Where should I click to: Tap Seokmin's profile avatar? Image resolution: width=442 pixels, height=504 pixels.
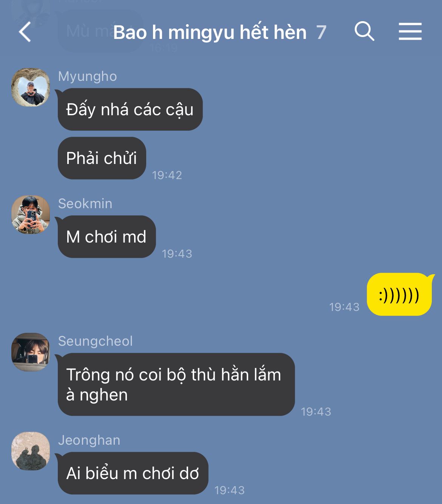[x=31, y=215]
